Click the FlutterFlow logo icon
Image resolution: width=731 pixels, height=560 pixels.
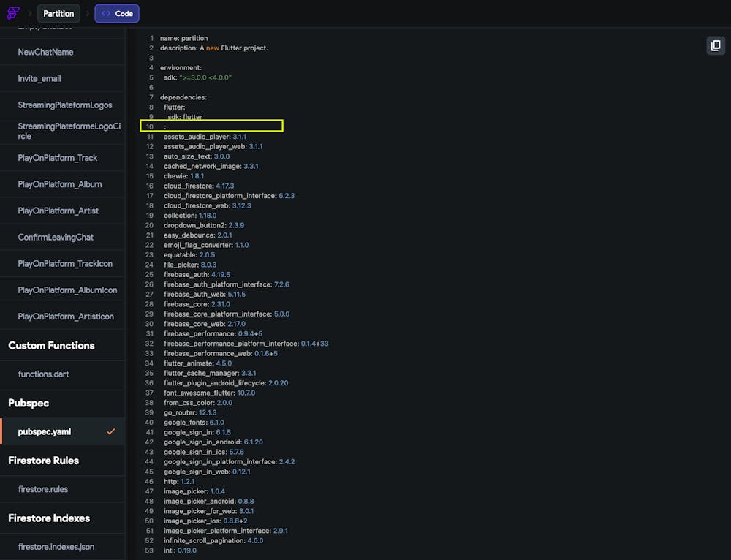(x=13, y=13)
